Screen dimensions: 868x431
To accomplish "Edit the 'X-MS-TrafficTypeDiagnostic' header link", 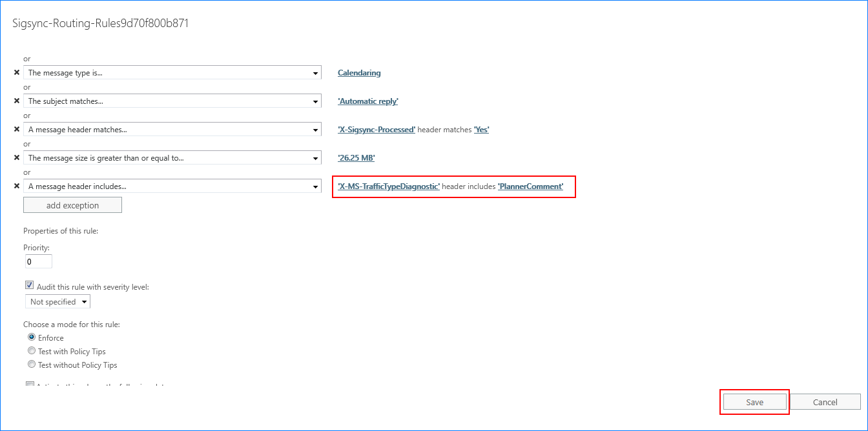I will 389,186.
